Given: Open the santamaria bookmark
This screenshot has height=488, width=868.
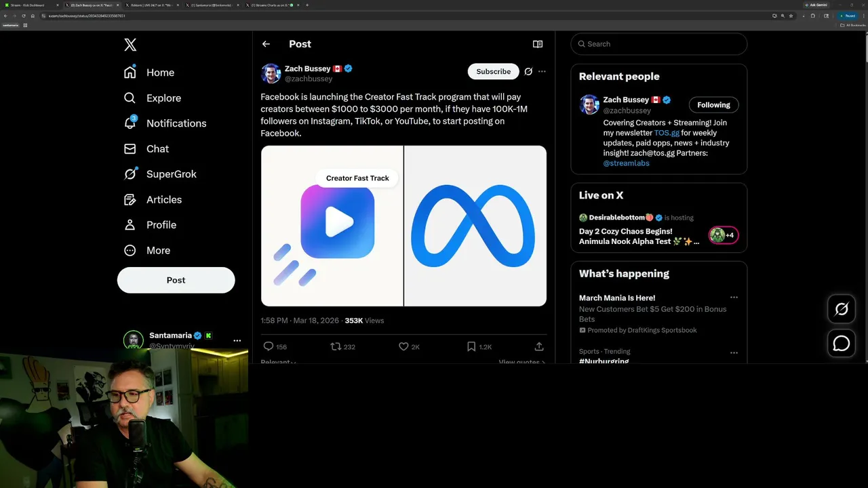Looking at the screenshot, I should [x=10, y=25].
